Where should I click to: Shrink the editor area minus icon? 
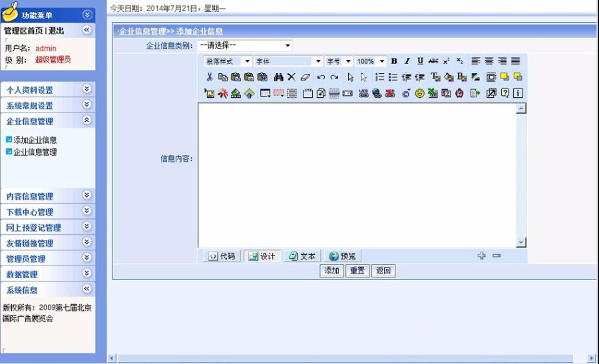tap(497, 256)
